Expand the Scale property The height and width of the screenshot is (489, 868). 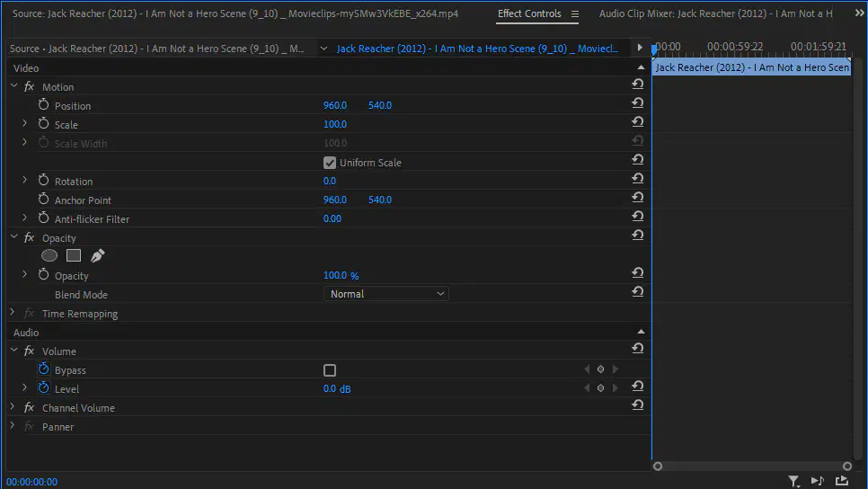point(24,123)
